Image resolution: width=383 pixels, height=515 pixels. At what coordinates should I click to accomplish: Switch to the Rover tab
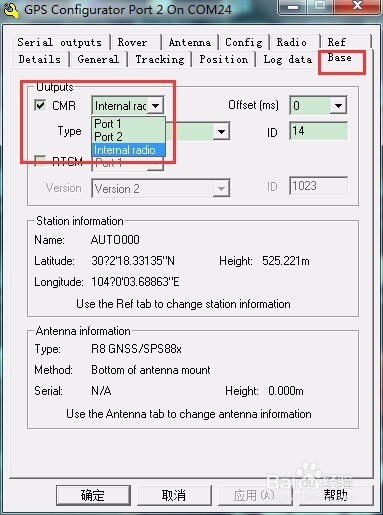(x=132, y=42)
